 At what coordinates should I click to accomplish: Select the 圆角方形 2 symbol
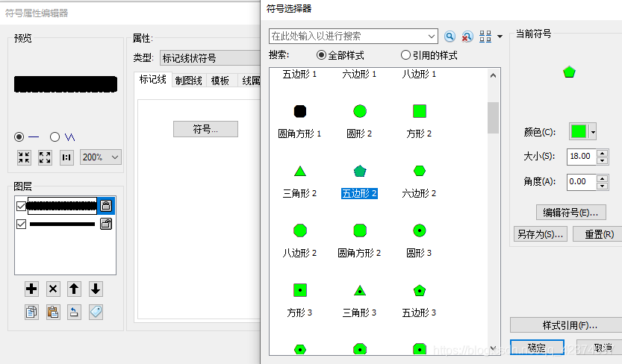360,230
